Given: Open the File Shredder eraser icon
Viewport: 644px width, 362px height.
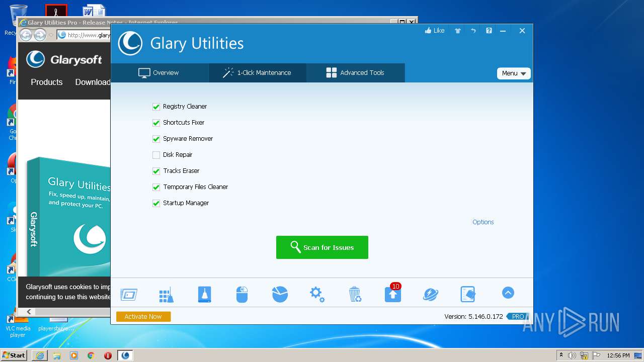Looking at the screenshot, I should tap(468, 294).
